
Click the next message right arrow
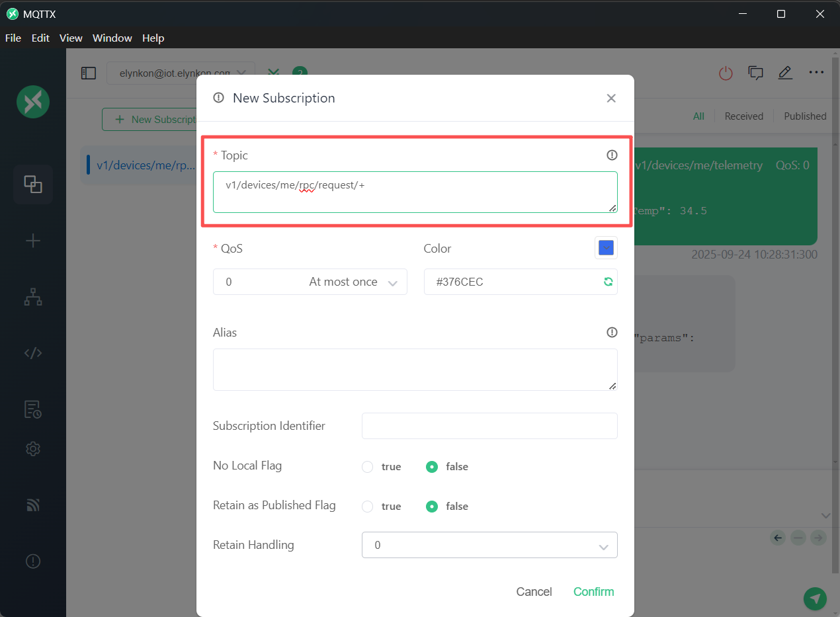click(x=819, y=538)
